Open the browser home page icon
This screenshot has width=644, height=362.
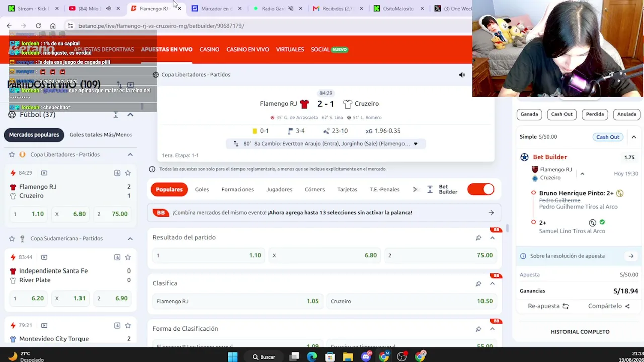pyautogui.click(x=53, y=26)
